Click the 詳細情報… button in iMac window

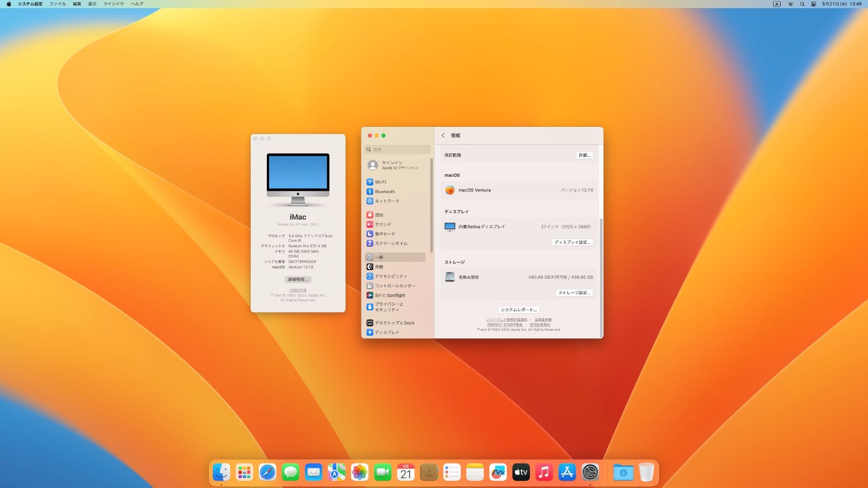(298, 280)
